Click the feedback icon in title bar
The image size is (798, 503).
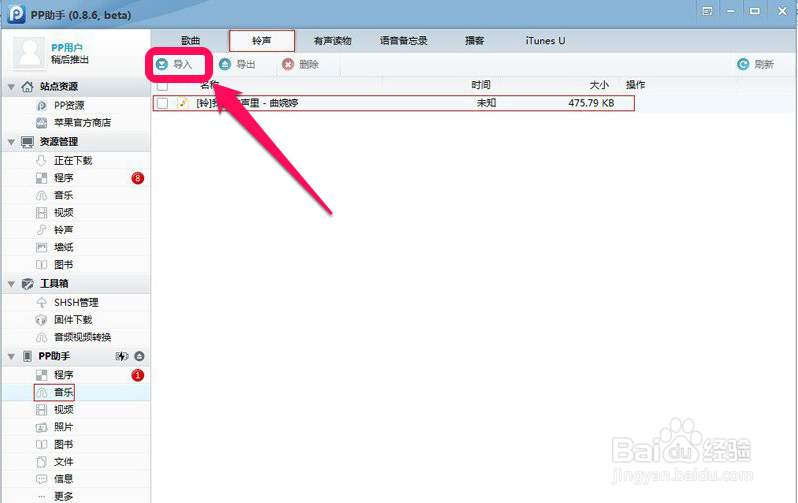pos(707,11)
